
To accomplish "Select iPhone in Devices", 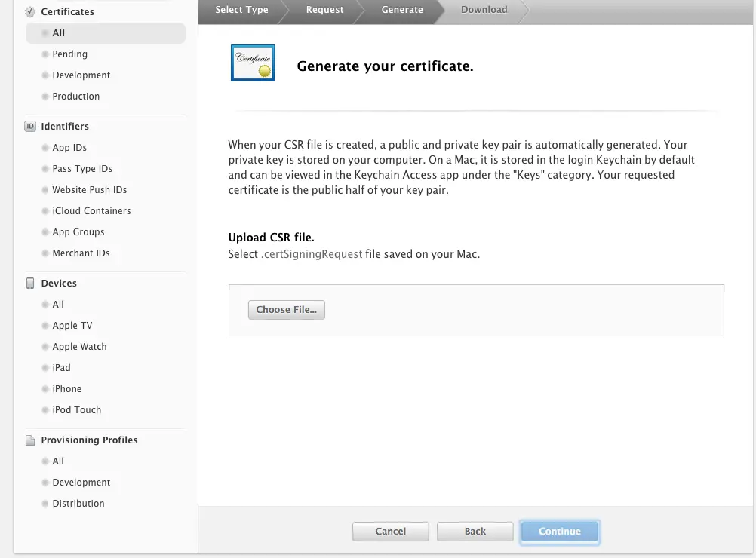I will tap(66, 389).
